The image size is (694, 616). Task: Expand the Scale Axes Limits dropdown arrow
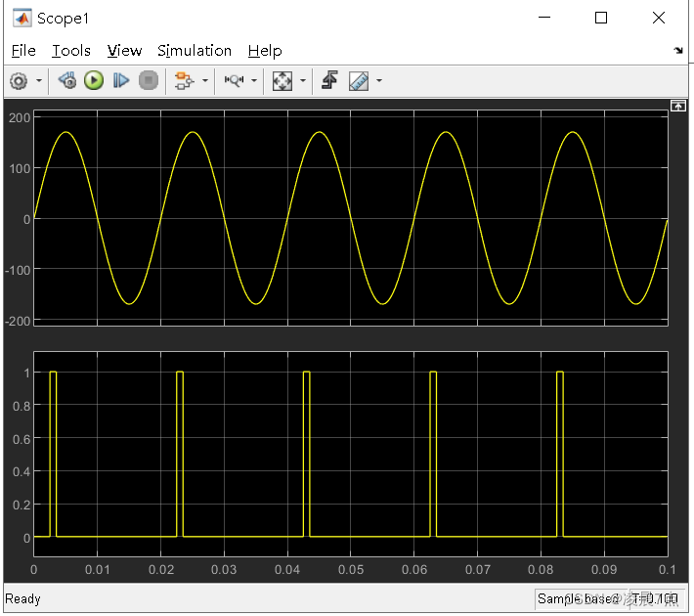tap(303, 81)
